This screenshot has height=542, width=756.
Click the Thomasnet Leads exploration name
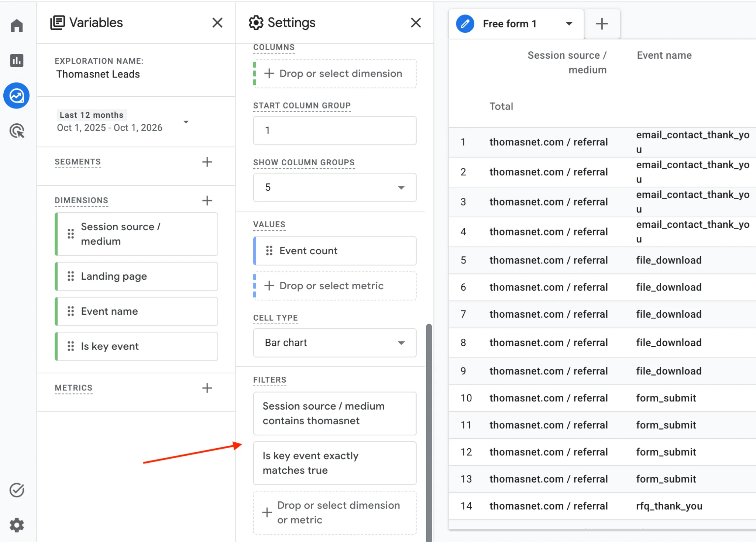(x=98, y=74)
